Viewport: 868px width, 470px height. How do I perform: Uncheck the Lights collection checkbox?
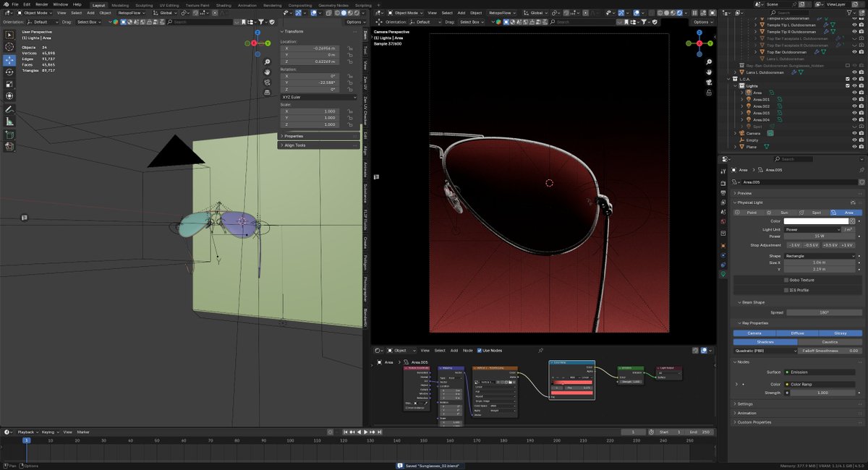[x=848, y=86]
